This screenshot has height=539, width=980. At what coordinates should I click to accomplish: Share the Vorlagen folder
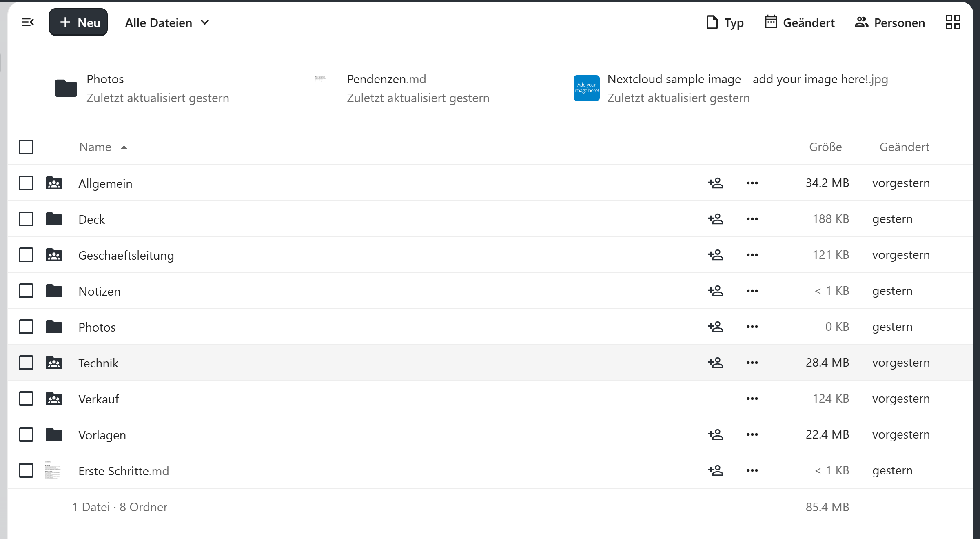716,434
